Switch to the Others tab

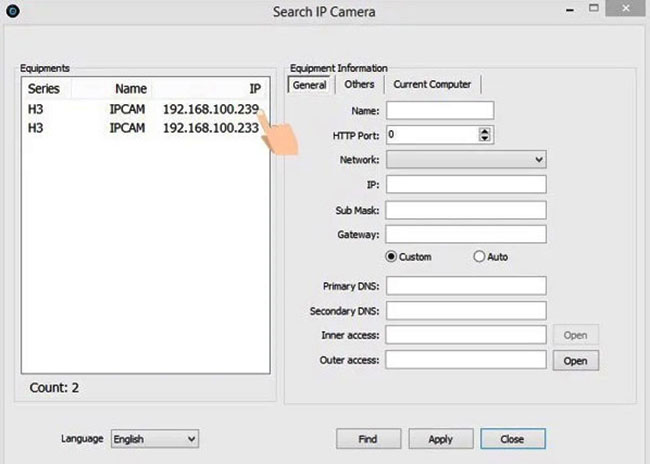tap(359, 85)
